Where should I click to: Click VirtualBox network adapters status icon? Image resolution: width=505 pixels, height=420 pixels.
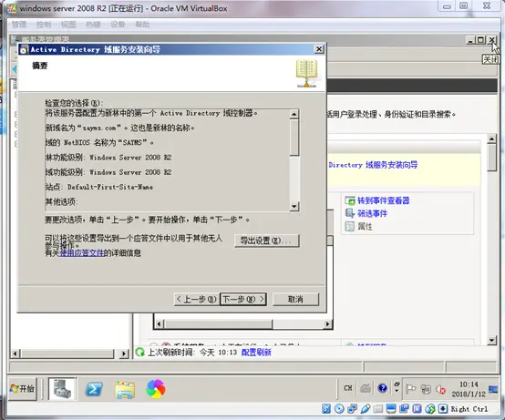pyautogui.click(x=352, y=409)
